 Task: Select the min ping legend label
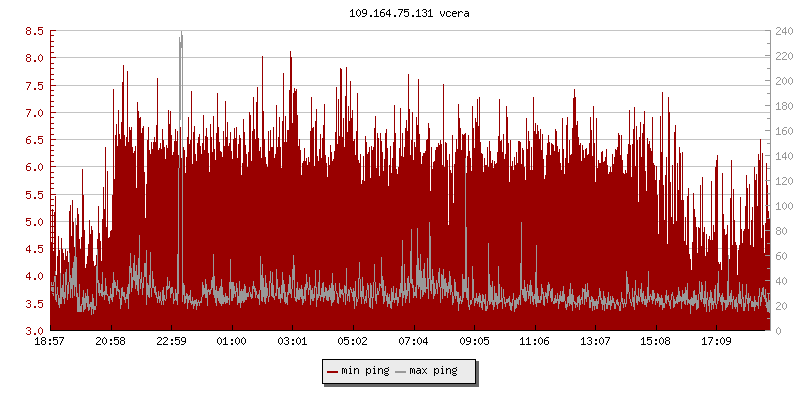(364, 371)
